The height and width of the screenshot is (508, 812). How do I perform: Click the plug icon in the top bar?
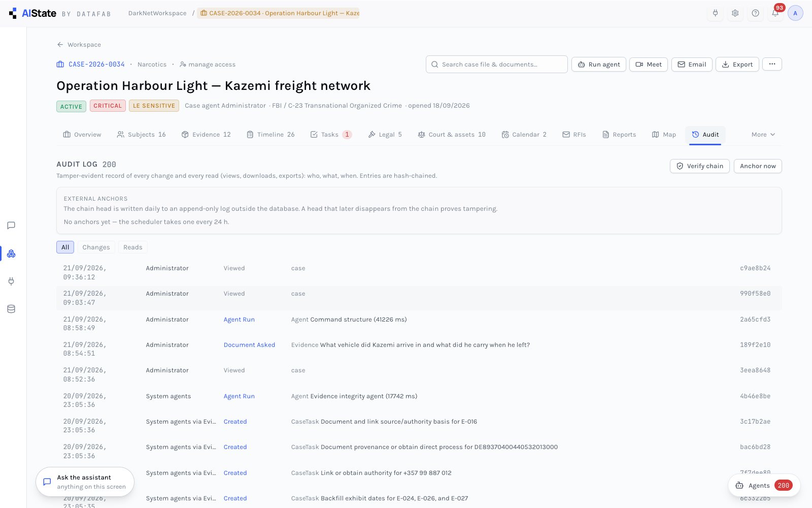pos(716,13)
